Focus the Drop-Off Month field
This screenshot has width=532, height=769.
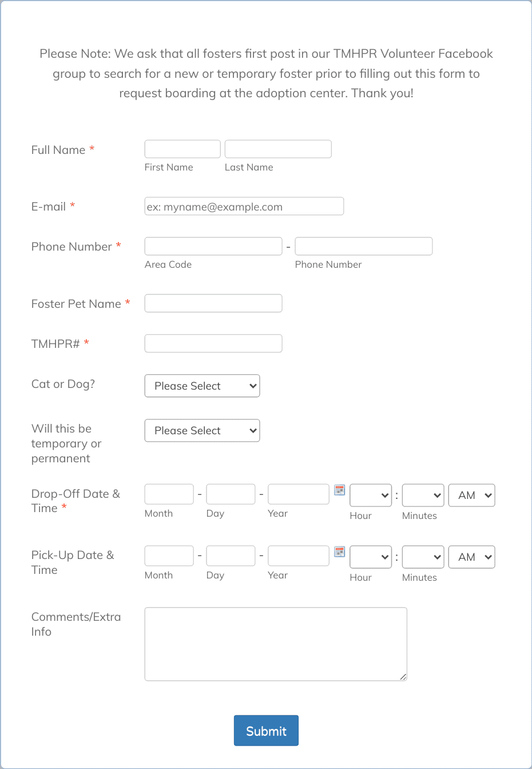coord(169,494)
